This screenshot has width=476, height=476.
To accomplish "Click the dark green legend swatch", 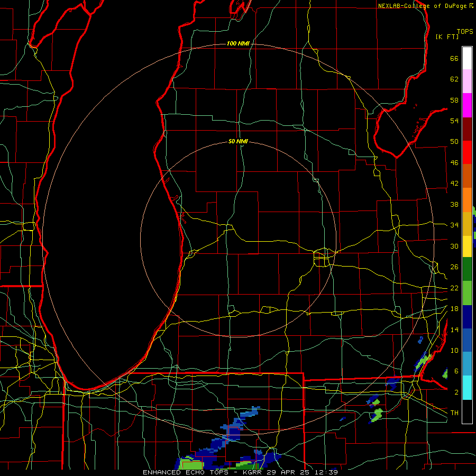I will click(467, 269).
